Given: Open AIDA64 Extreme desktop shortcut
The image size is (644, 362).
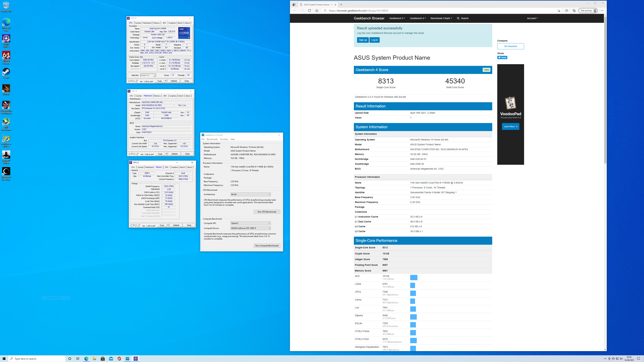Looking at the screenshot, I should pos(6,58).
